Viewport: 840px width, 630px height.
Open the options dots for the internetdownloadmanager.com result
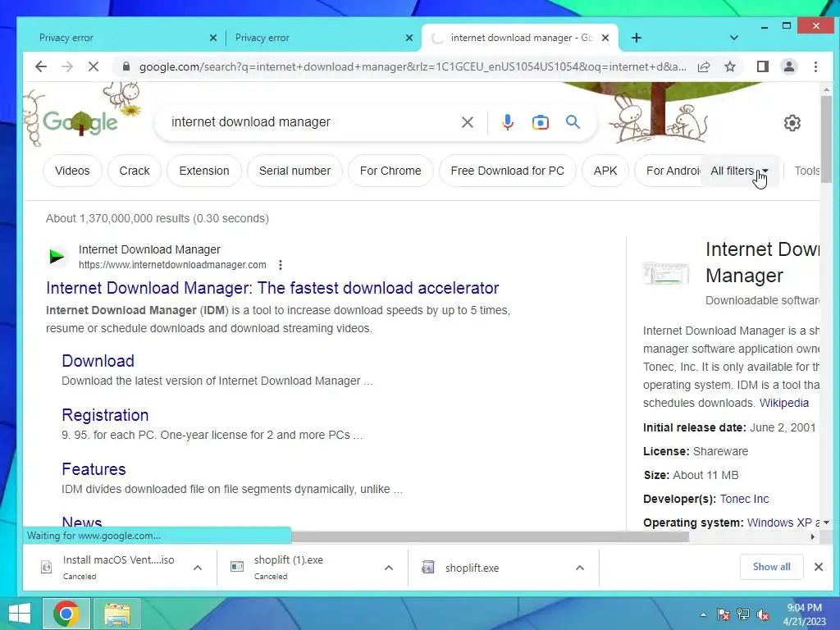281,265
